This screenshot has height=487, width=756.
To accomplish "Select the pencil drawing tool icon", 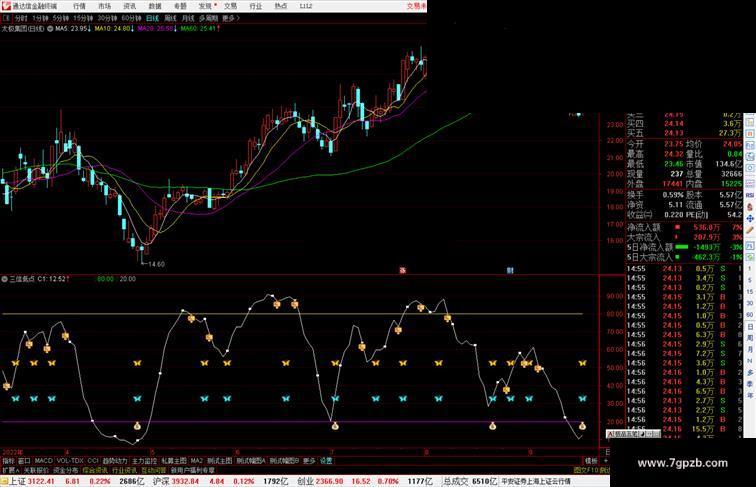I will pos(750,230).
